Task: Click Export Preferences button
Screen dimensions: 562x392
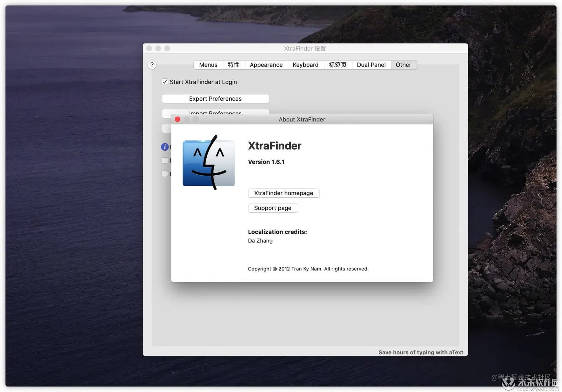Action: click(x=215, y=98)
